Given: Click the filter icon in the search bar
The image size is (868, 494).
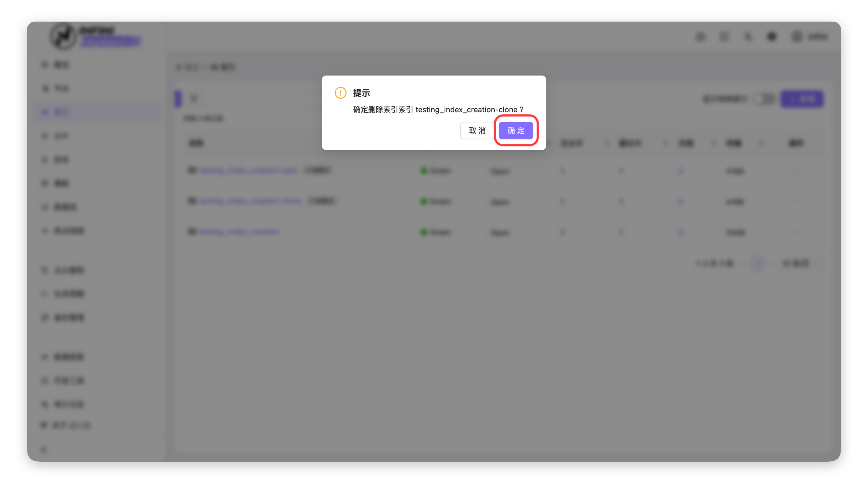Looking at the screenshot, I should point(194,99).
